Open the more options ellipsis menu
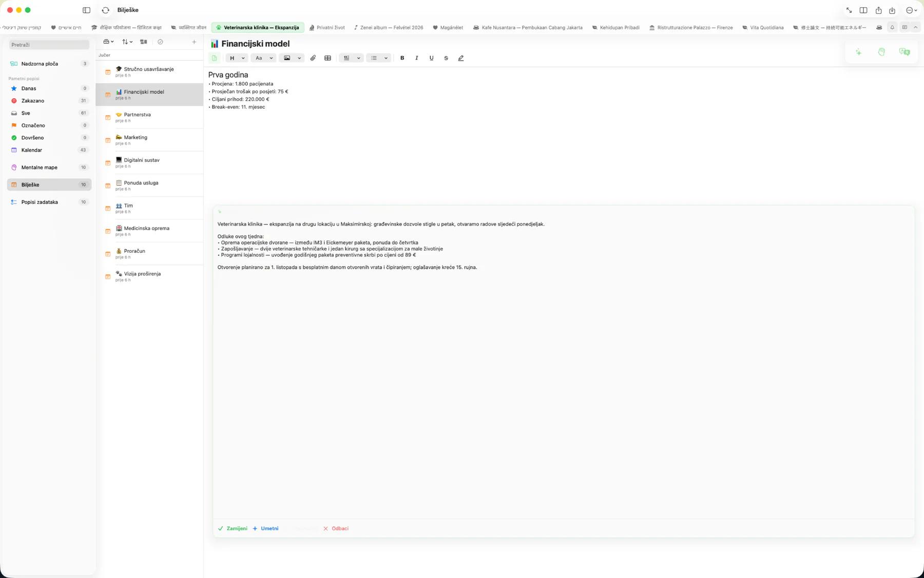Screen dimensions: 924x578 tap(911, 10)
